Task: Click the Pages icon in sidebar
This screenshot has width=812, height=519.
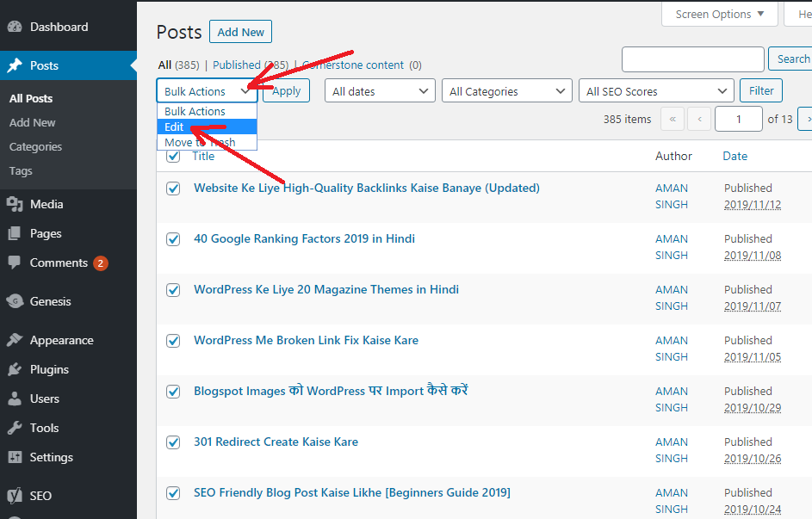Action: 15,233
